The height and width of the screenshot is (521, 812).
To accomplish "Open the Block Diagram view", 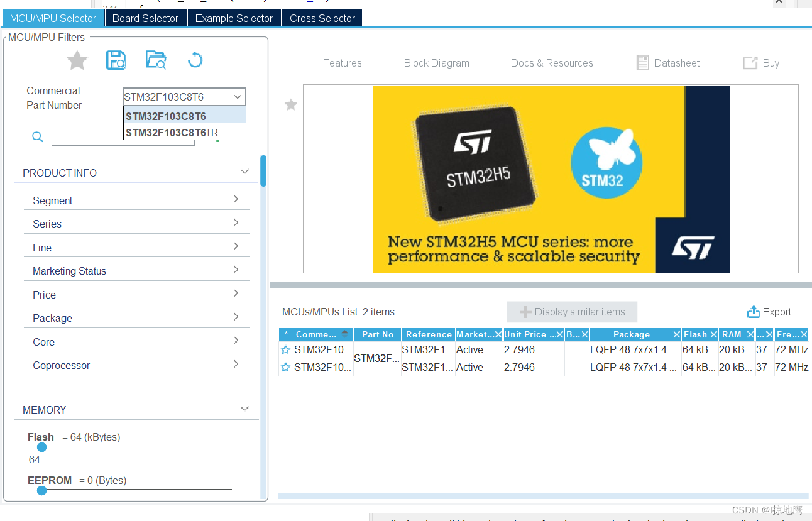I will pos(437,63).
